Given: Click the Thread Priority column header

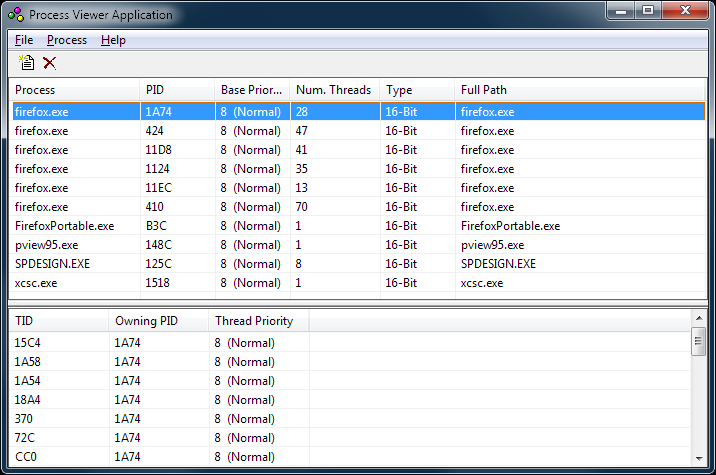Looking at the screenshot, I should (x=259, y=321).
